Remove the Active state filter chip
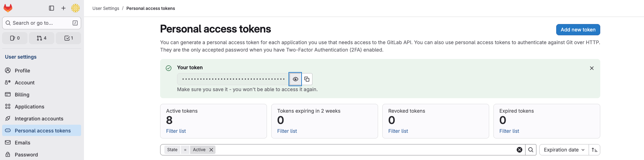Screen dimensions: 644x160 tap(211, 150)
